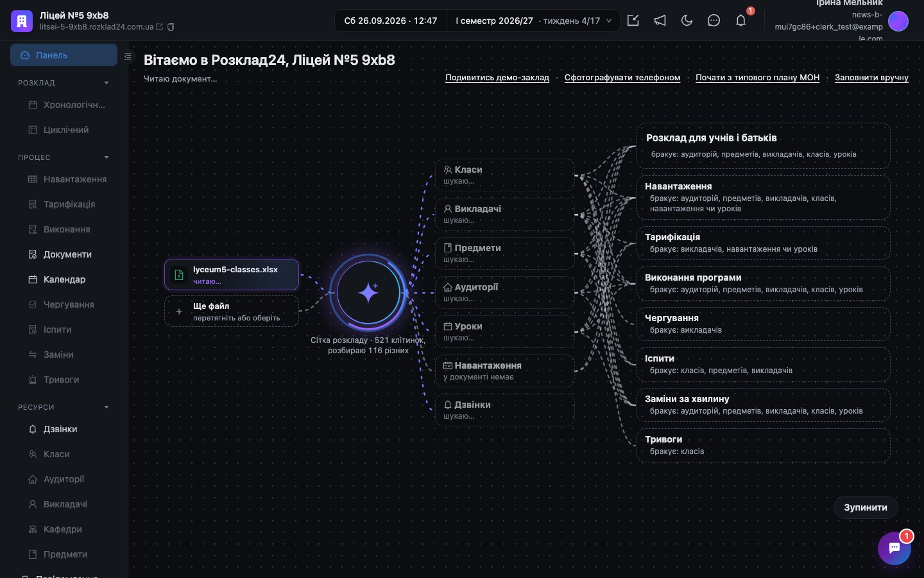Stop processing with the Зупинити button

point(866,507)
